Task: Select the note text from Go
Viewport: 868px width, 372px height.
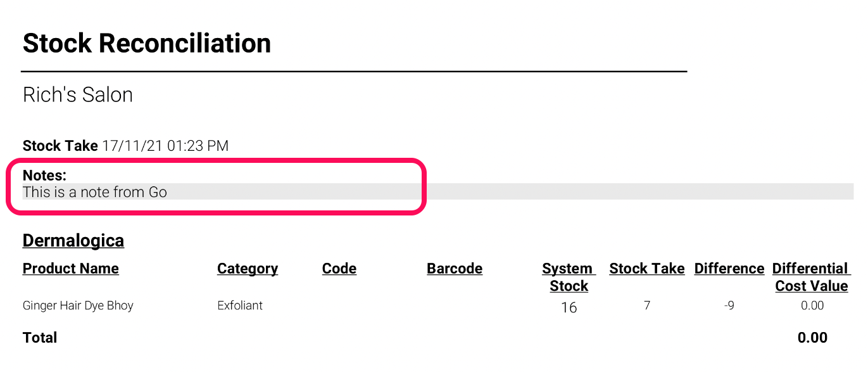Action: (95, 192)
